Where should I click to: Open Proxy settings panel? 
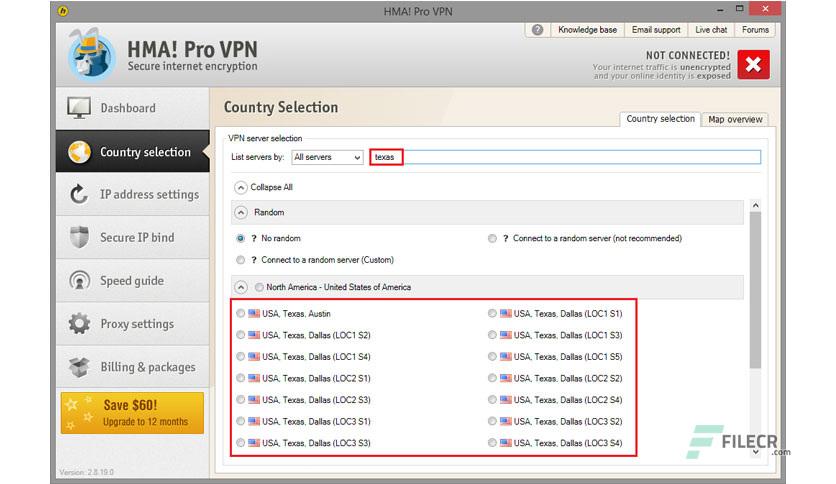point(132,324)
